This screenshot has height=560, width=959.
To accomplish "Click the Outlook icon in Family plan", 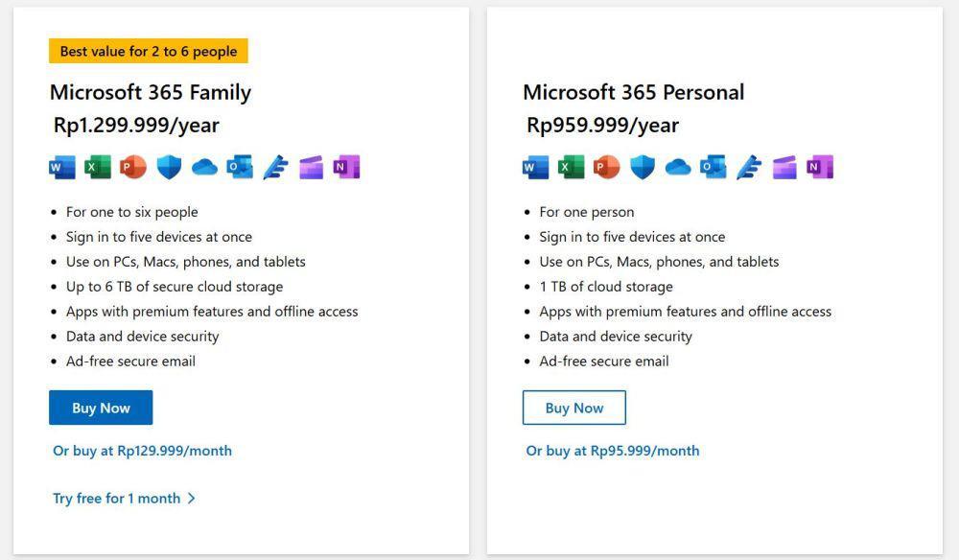I will coord(240,167).
